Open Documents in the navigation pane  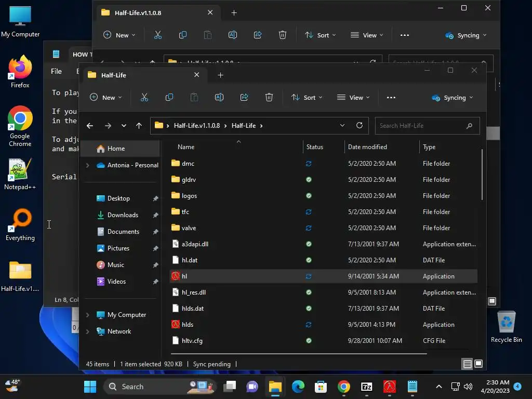pos(123,232)
